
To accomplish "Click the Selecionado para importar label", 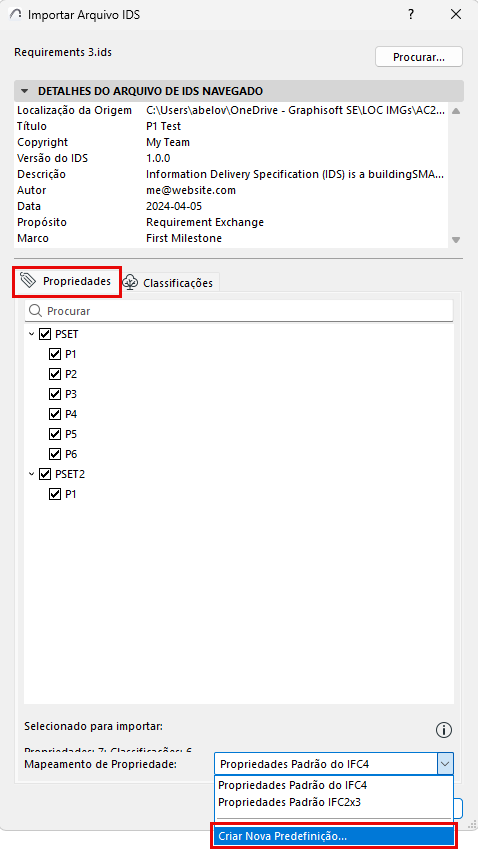I will 94,726.
